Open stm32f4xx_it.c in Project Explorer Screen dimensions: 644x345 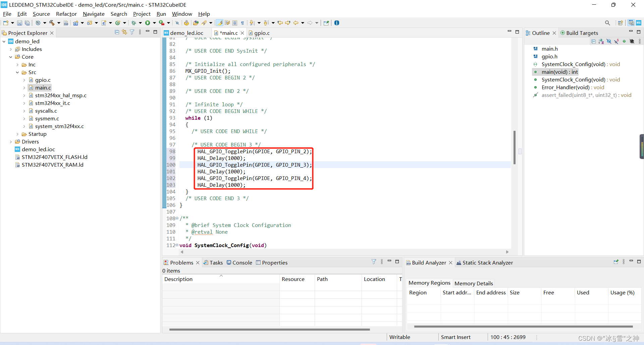(53, 103)
